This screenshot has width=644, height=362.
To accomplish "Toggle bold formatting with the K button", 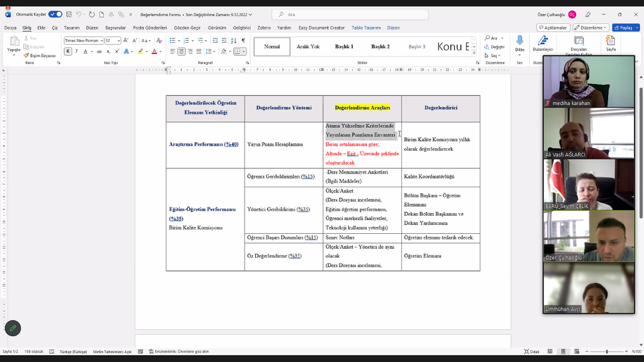I will tap(68, 52).
